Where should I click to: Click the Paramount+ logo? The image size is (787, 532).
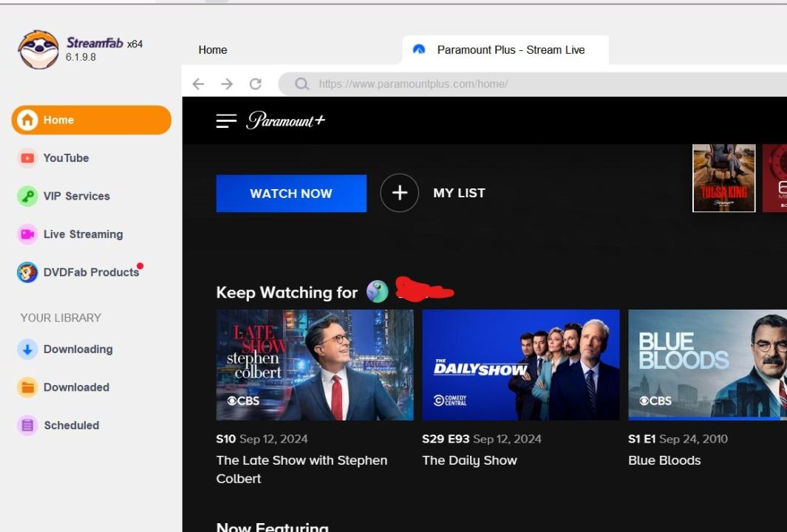[285, 120]
